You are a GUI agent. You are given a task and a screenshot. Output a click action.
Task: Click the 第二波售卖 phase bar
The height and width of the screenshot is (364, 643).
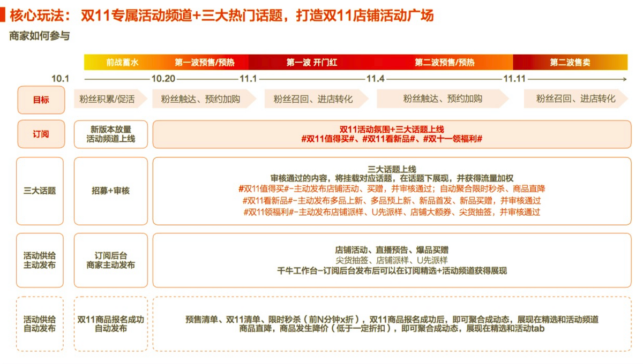click(570, 62)
